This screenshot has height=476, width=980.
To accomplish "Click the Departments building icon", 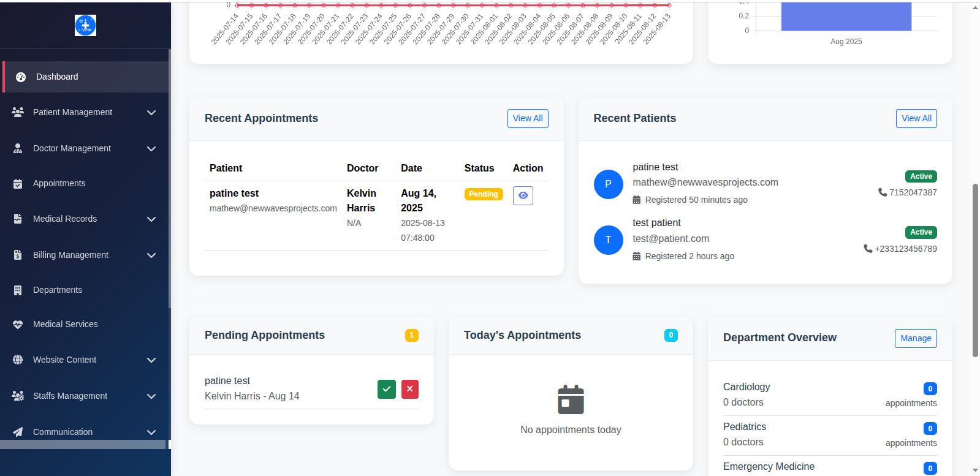I will [x=18, y=290].
